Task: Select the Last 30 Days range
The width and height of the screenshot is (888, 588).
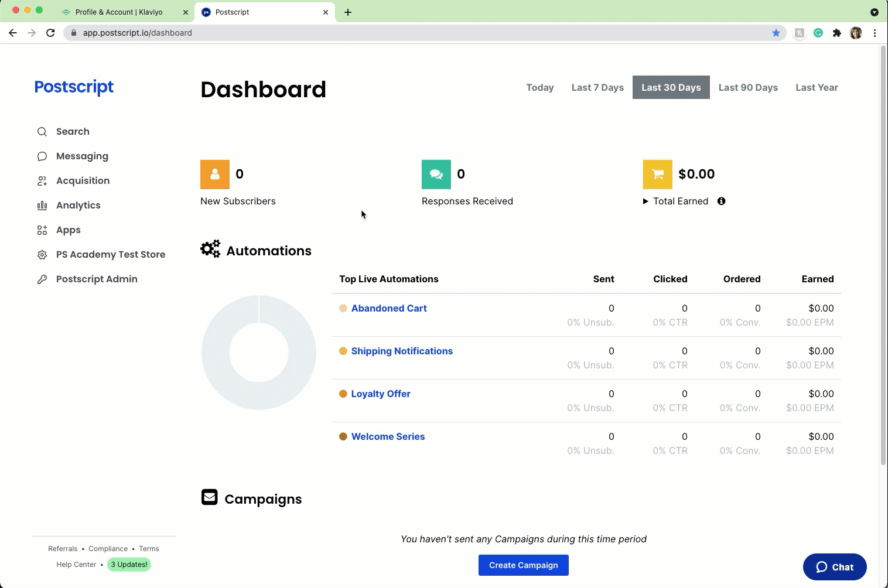Action: pyautogui.click(x=671, y=87)
